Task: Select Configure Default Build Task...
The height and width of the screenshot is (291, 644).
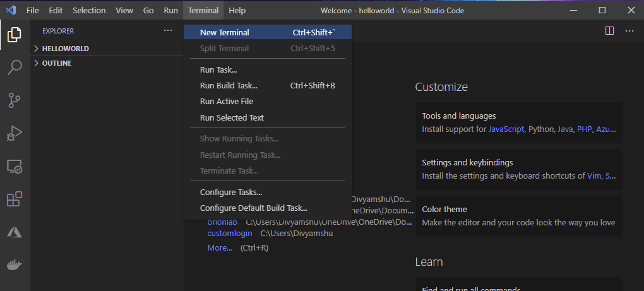Action: (268, 208)
